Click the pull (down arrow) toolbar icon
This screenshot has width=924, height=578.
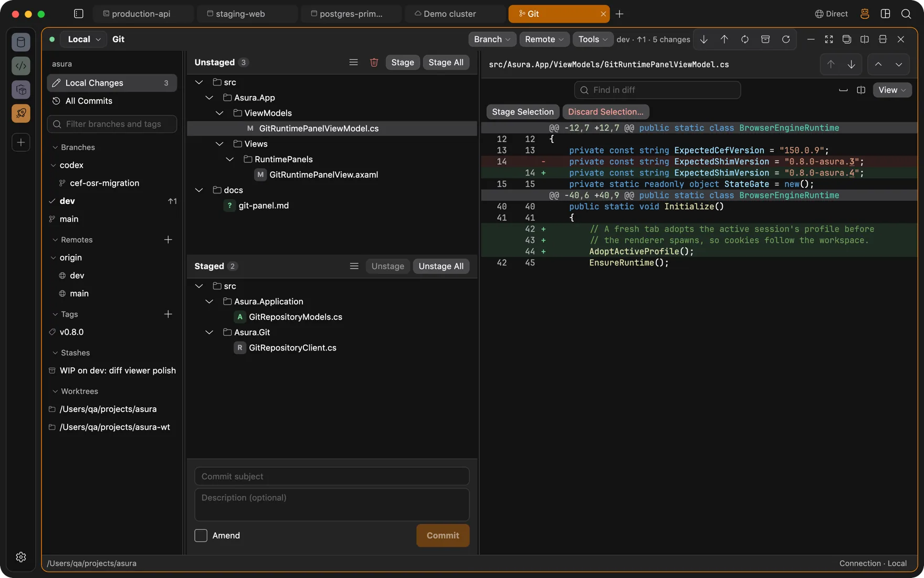click(703, 39)
